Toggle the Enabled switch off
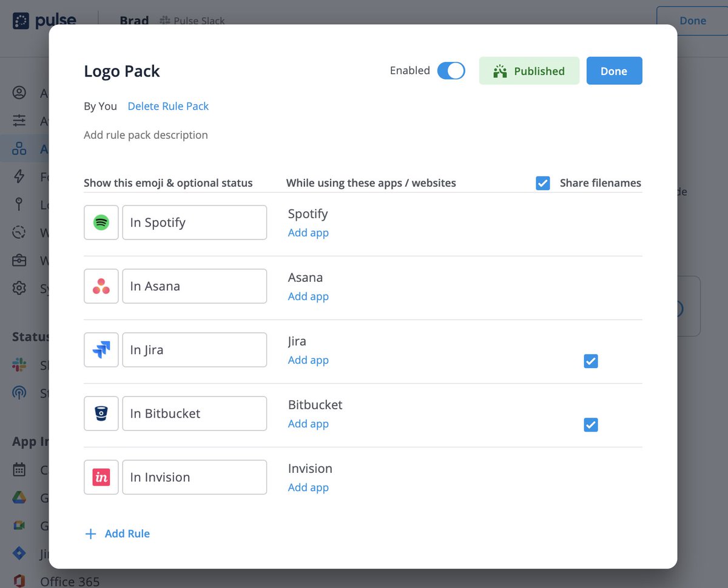This screenshot has width=728, height=588. pyautogui.click(x=451, y=71)
